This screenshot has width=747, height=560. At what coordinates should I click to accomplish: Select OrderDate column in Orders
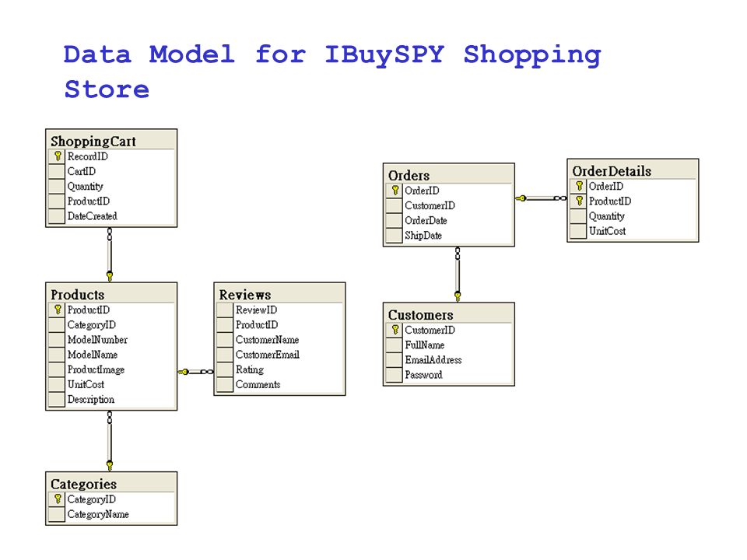[426, 220]
